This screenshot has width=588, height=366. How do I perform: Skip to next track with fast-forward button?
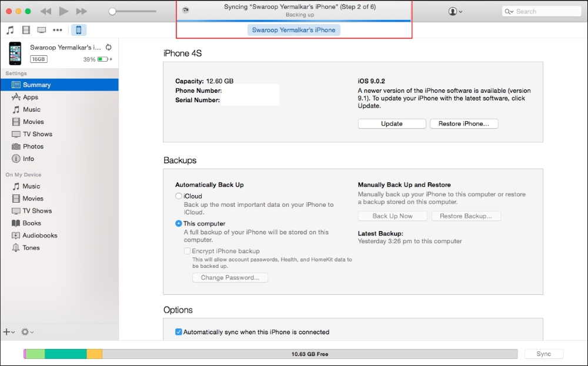[81, 11]
